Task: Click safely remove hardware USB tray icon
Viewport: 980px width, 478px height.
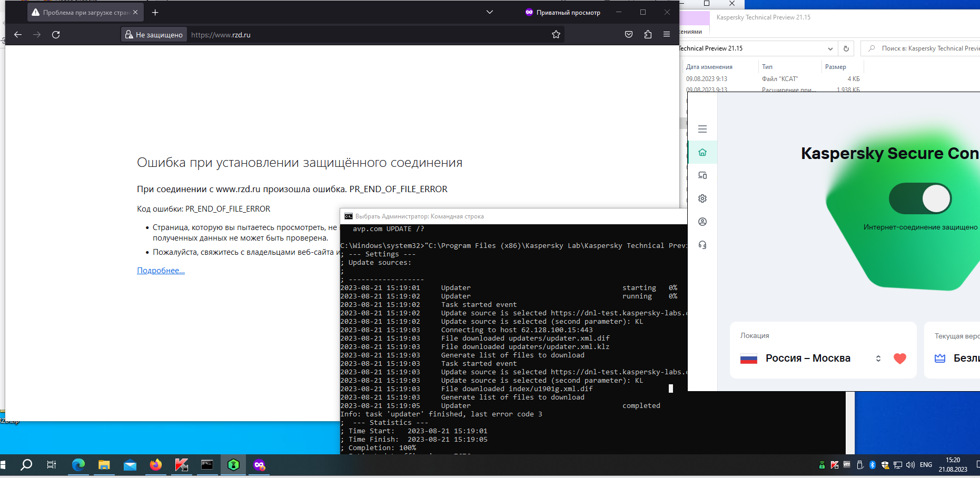Action: point(860,465)
